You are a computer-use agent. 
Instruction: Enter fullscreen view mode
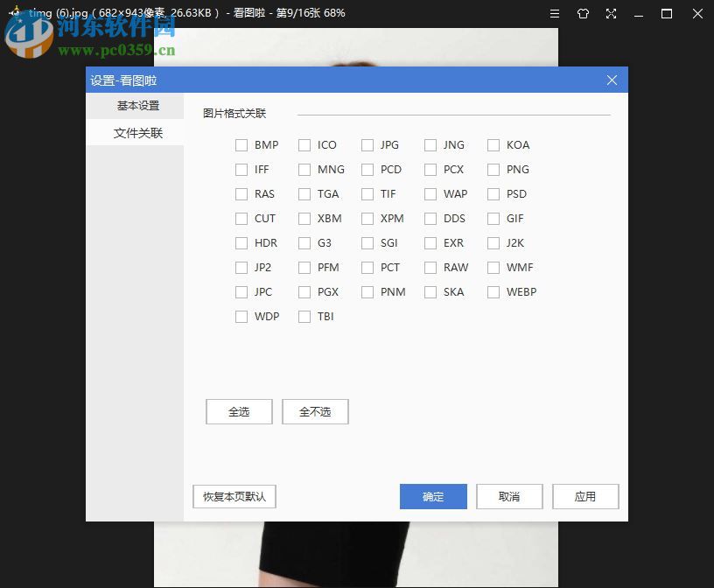(611, 13)
